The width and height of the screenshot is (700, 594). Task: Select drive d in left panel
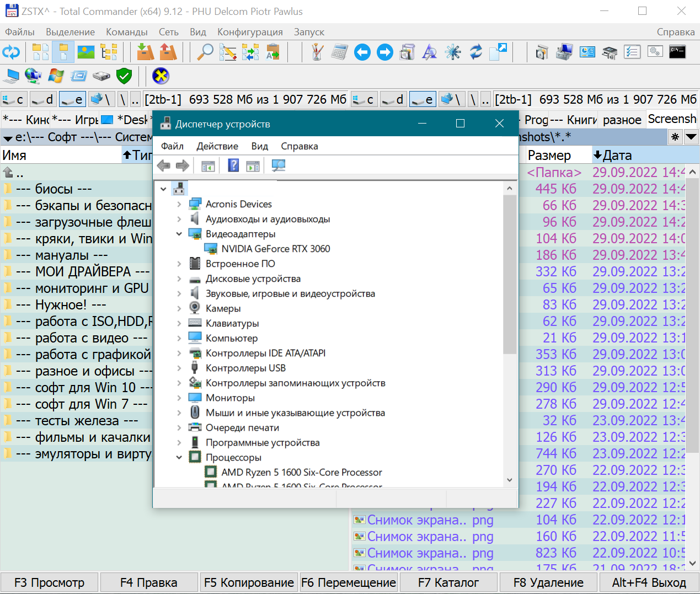click(43, 99)
